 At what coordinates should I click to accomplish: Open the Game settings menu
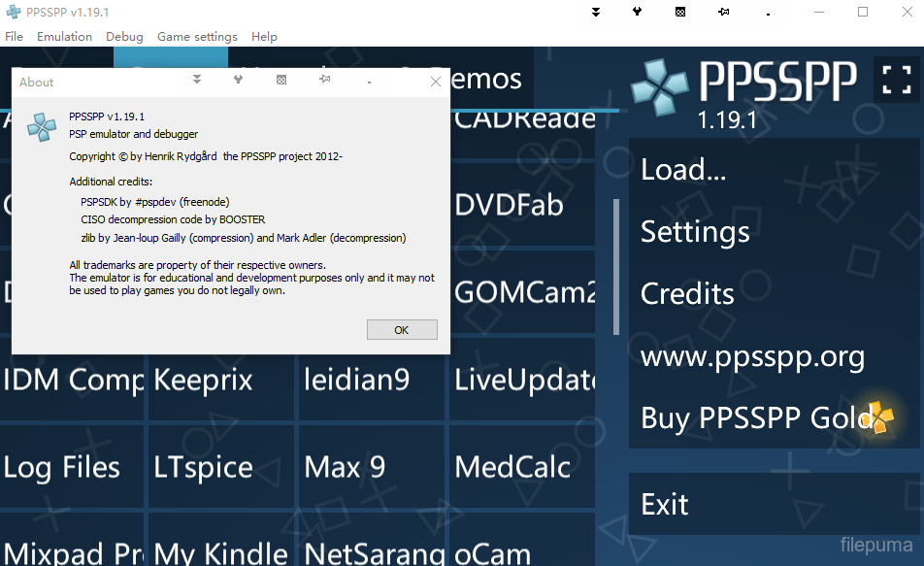pyautogui.click(x=197, y=37)
